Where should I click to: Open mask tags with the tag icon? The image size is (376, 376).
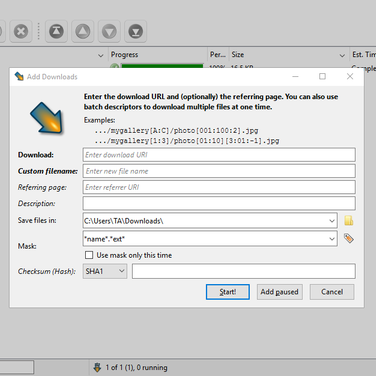pyautogui.click(x=348, y=238)
